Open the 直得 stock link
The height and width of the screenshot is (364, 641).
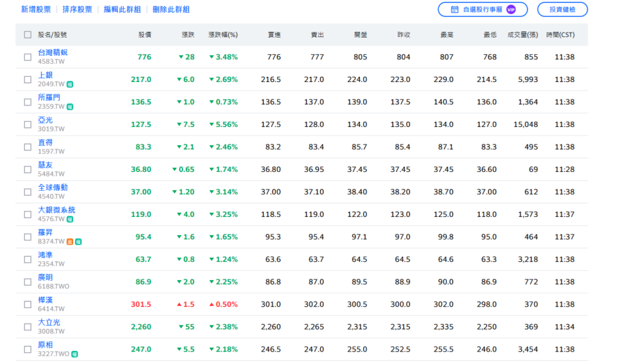(45, 143)
